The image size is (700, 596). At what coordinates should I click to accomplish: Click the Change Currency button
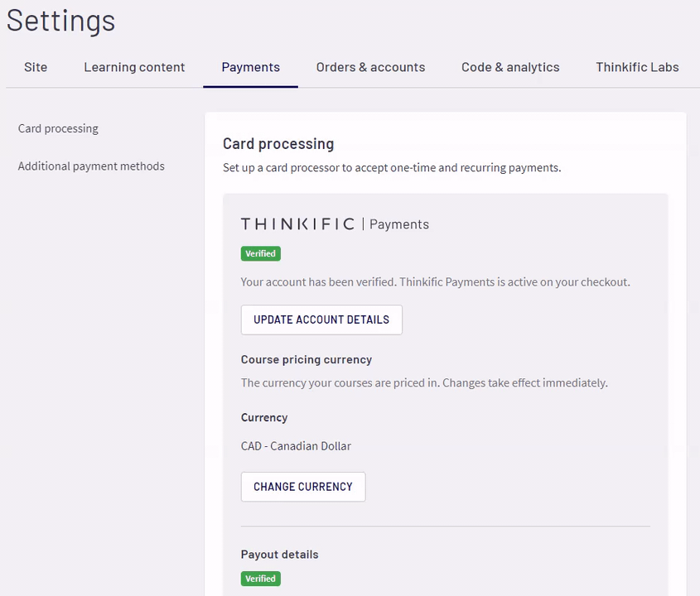[303, 487]
